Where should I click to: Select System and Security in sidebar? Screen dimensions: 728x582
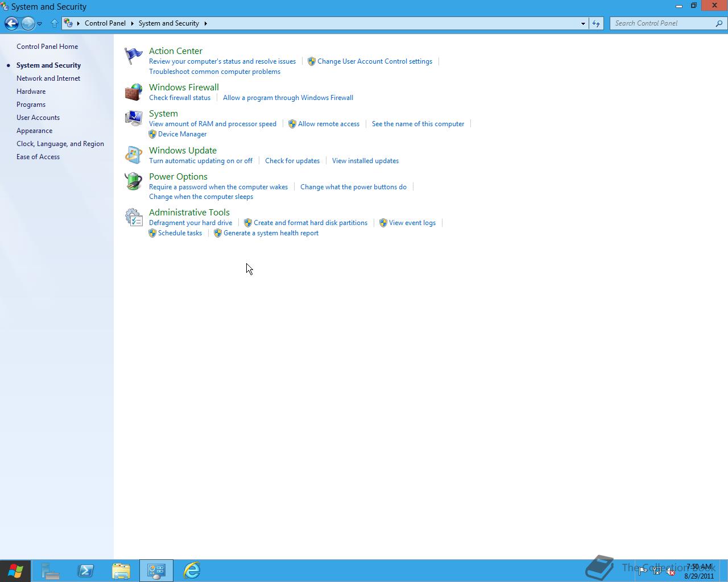coord(48,65)
